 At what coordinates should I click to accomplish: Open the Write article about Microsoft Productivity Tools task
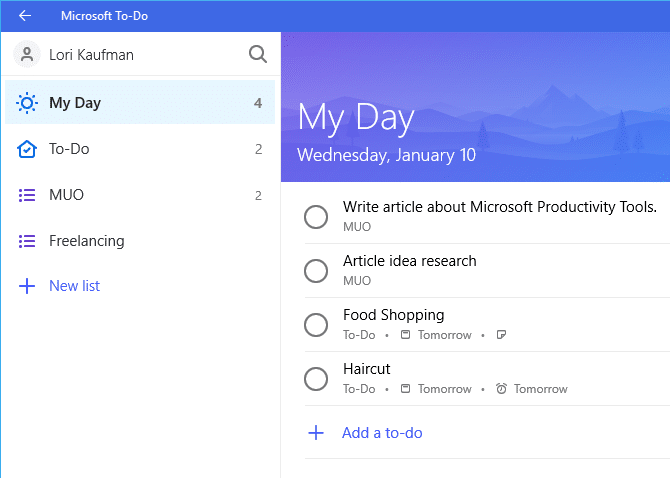click(x=500, y=207)
